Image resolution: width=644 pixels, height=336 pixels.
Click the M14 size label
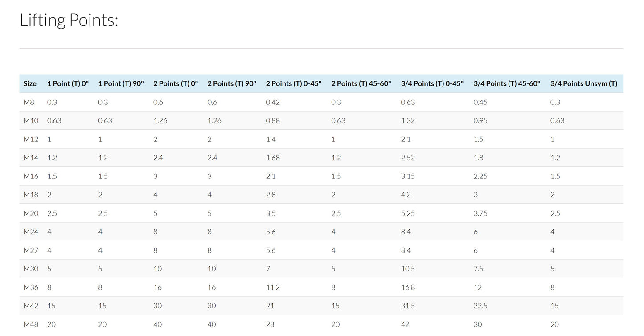coord(31,158)
